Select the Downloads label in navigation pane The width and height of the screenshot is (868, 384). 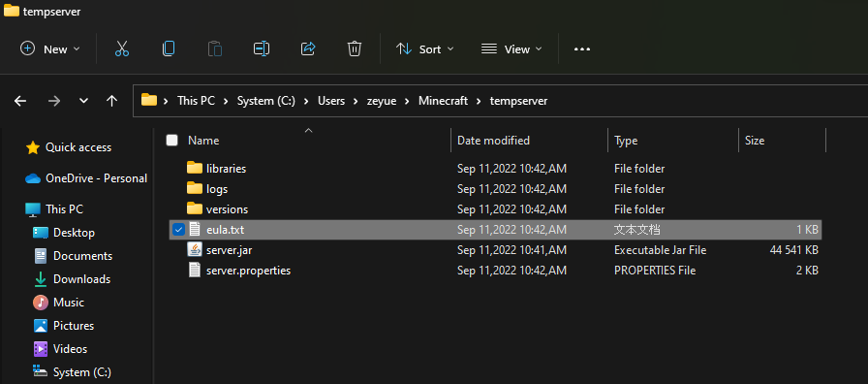[81, 279]
